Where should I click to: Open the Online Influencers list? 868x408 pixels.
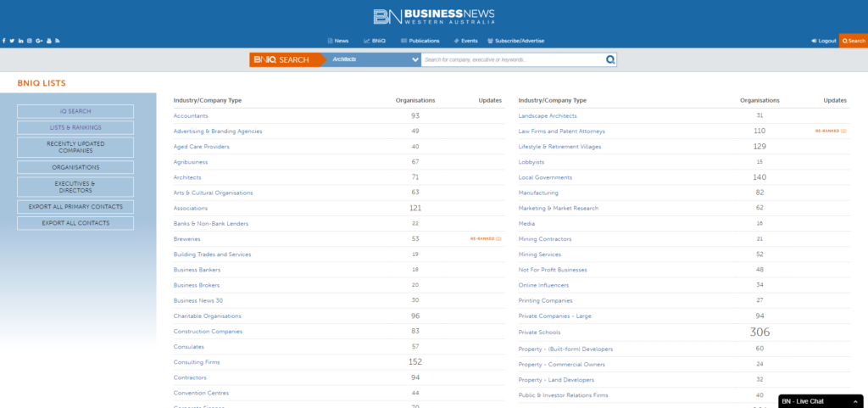[x=543, y=285]
